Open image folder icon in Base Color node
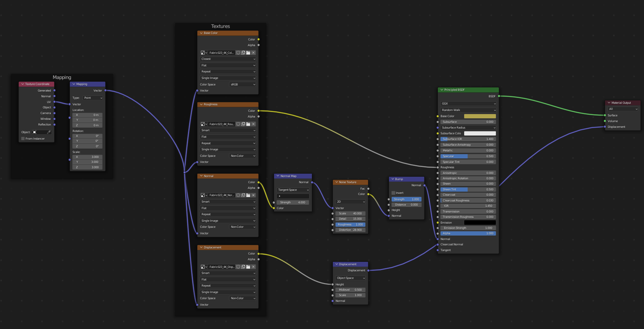Viewport: 644px width, 329px height. pos(248,53)
